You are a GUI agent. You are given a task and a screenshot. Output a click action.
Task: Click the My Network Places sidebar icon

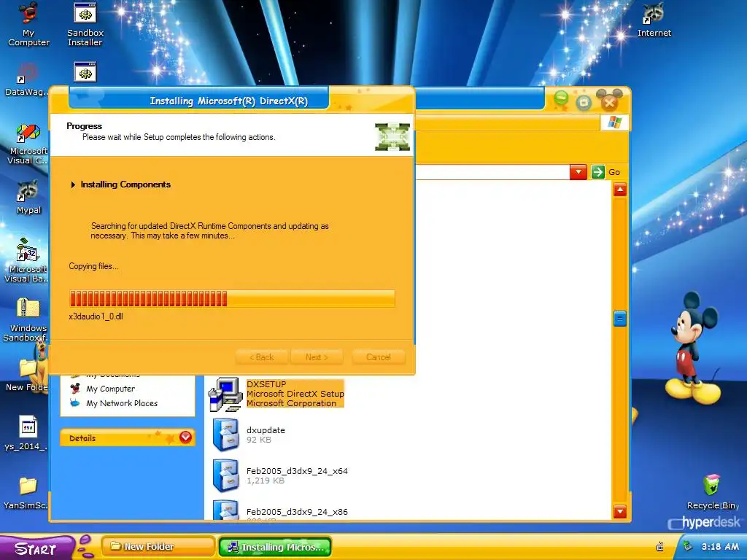pos(75,402)
